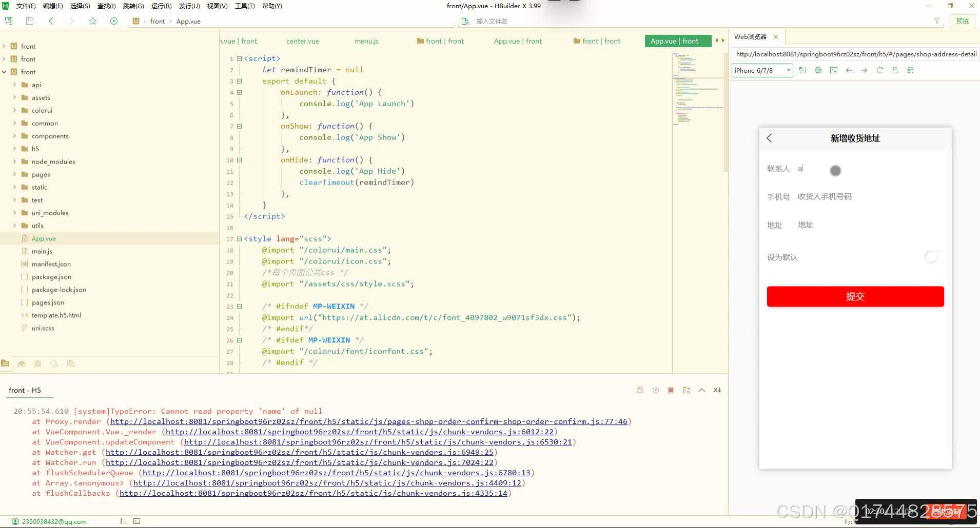Click the export log icon in the console toolbar
Screen dimensions: 980x528
click(687, 390)
